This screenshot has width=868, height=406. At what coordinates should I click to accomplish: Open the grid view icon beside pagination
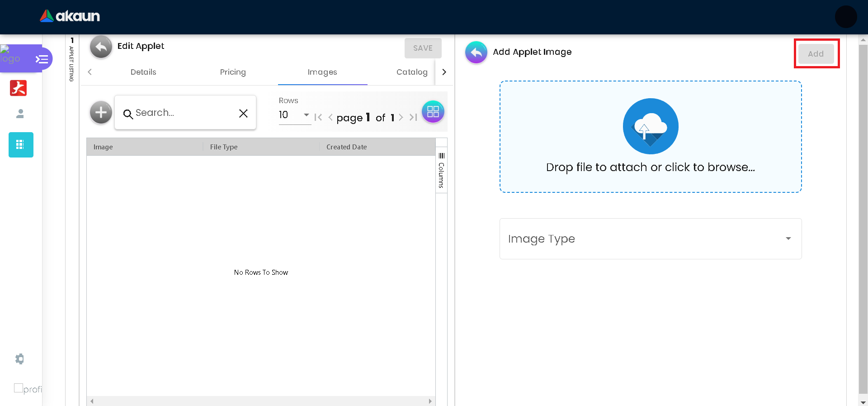click(x=433, y=112)
